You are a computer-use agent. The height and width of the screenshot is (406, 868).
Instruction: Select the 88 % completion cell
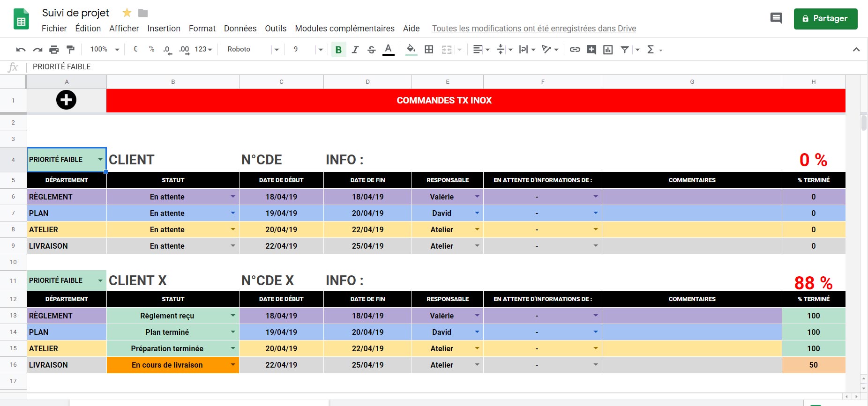pos(814,281)
